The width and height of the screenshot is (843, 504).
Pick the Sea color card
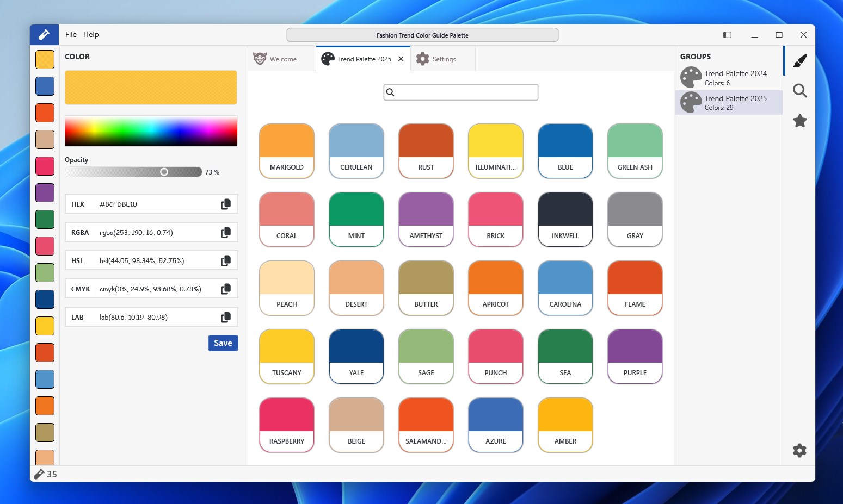coord(565,357)
